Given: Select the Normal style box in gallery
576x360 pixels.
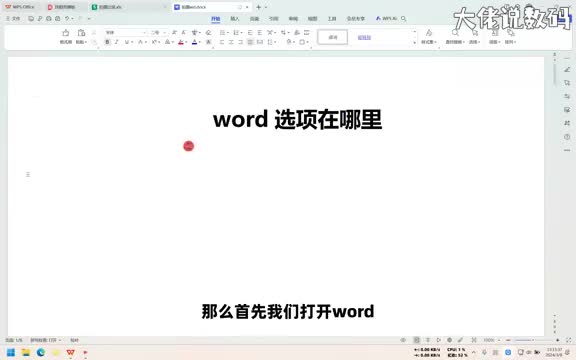Looking at the screenshot, I should click(332, 37).
